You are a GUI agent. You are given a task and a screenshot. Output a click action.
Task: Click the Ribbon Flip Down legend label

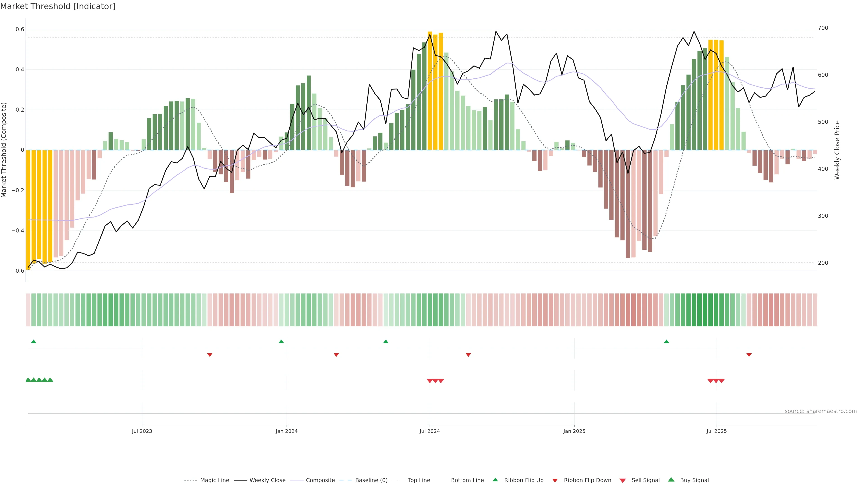tap(587, 480)
